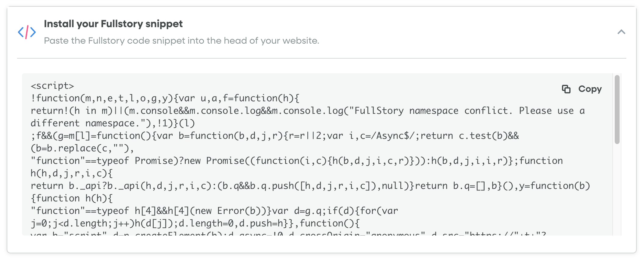This screenshot has height=260, width=644.
Task: Click the opening <script> tag line
Action: pyautogui.click(x=52, y=86)
